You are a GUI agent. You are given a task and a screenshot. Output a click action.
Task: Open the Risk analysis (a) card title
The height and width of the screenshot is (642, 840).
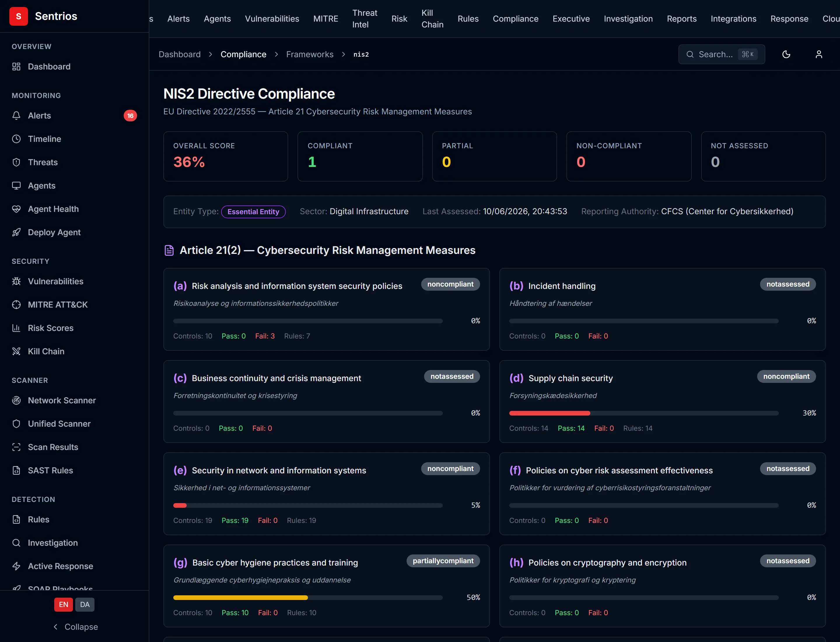[x=297, y=286]
